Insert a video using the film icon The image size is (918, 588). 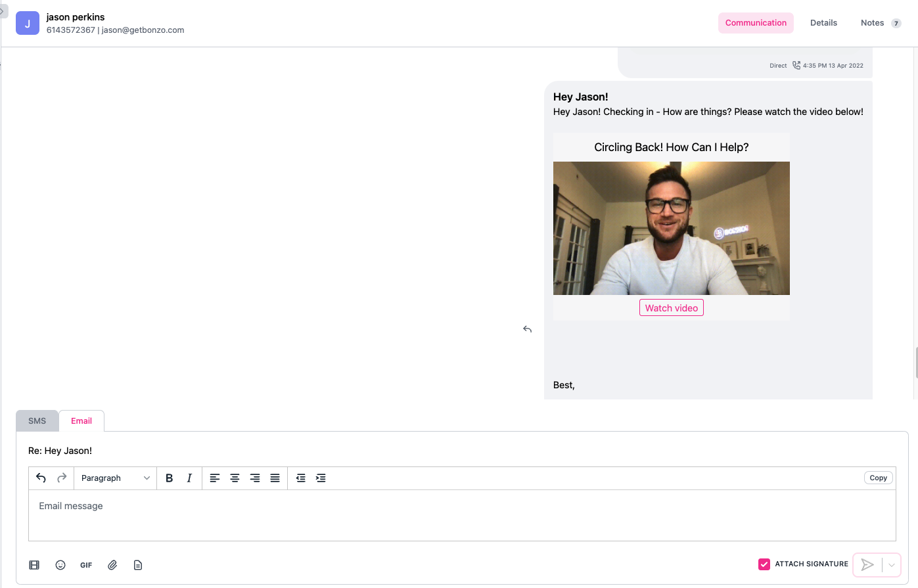[x=34, y=565]
